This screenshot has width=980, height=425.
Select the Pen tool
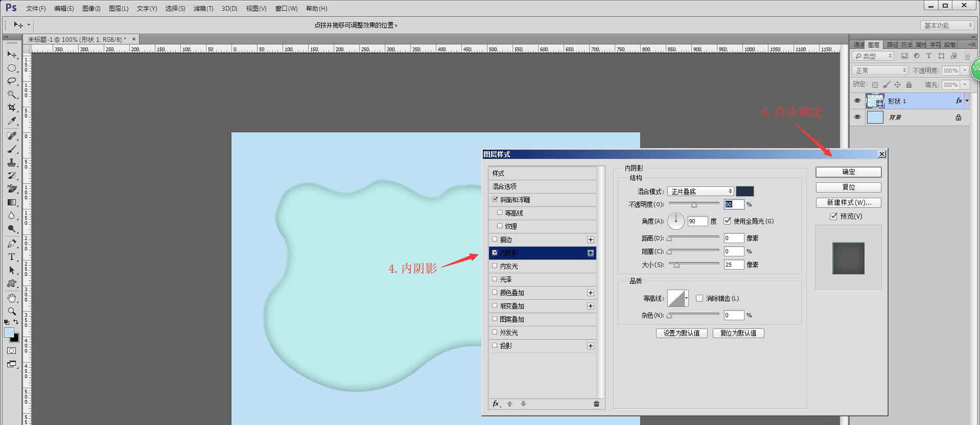point(12,244)
